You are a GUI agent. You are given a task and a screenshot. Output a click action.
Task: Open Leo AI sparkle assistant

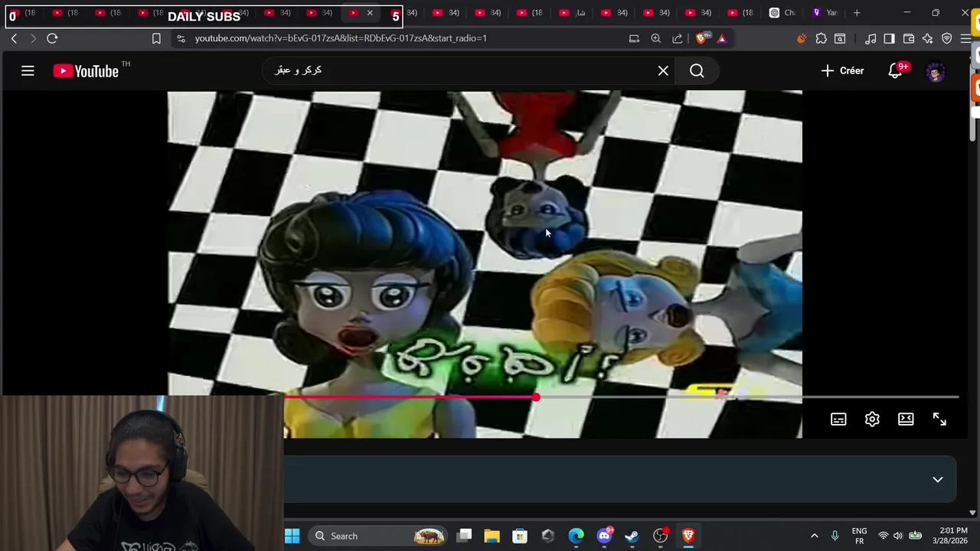928,38
